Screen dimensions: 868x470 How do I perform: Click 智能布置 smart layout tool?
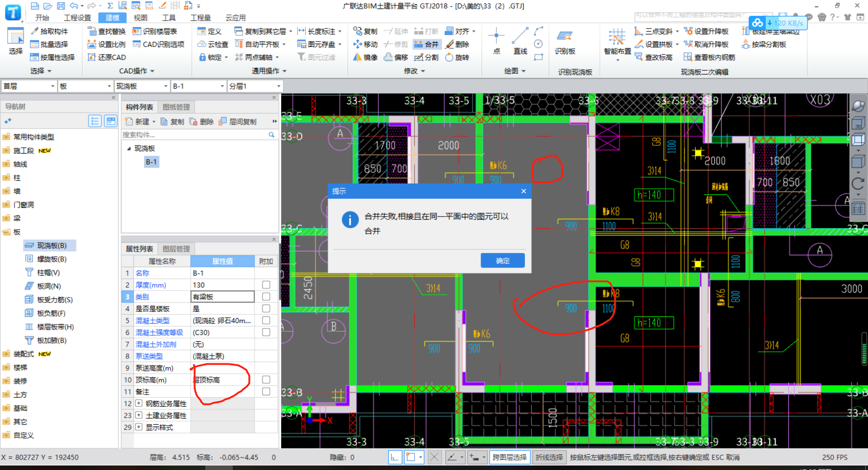point(617,43)
